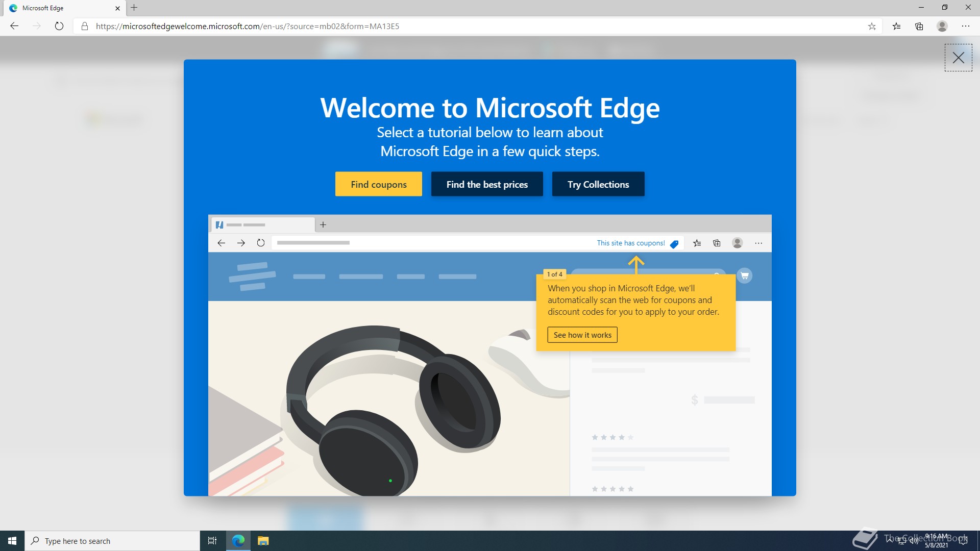Click the '1 of 4' step label
The width and height of the screenshot is (980, 551).
point(555,274)
